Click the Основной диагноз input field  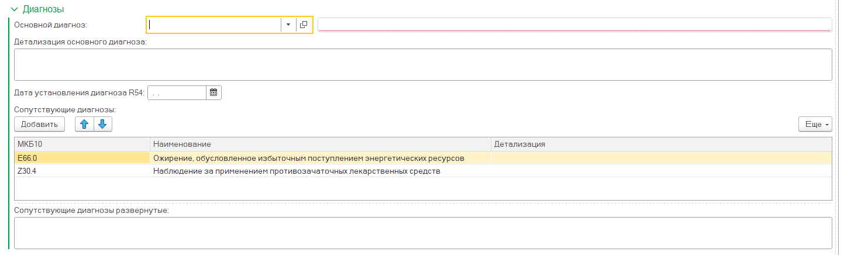tap(214, 25)
